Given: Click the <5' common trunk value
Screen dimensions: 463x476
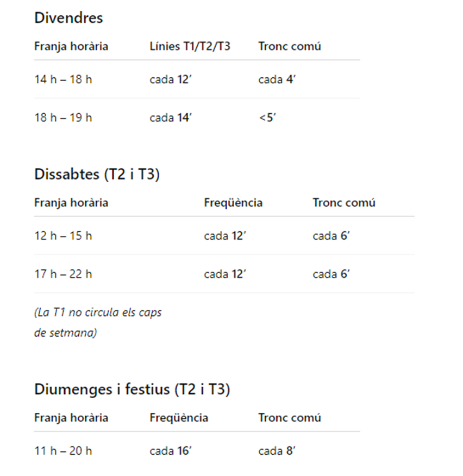Looking at the screenshot, I should pos(267,118).
